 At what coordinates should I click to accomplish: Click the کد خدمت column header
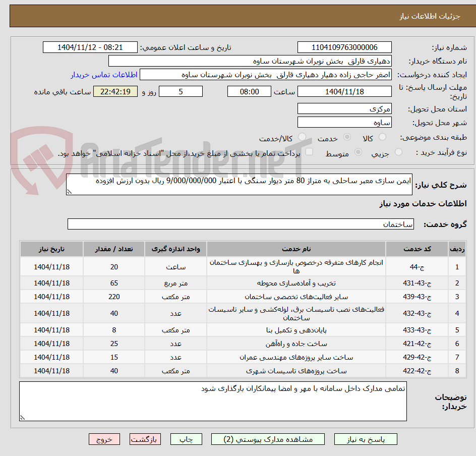(417, 249)
